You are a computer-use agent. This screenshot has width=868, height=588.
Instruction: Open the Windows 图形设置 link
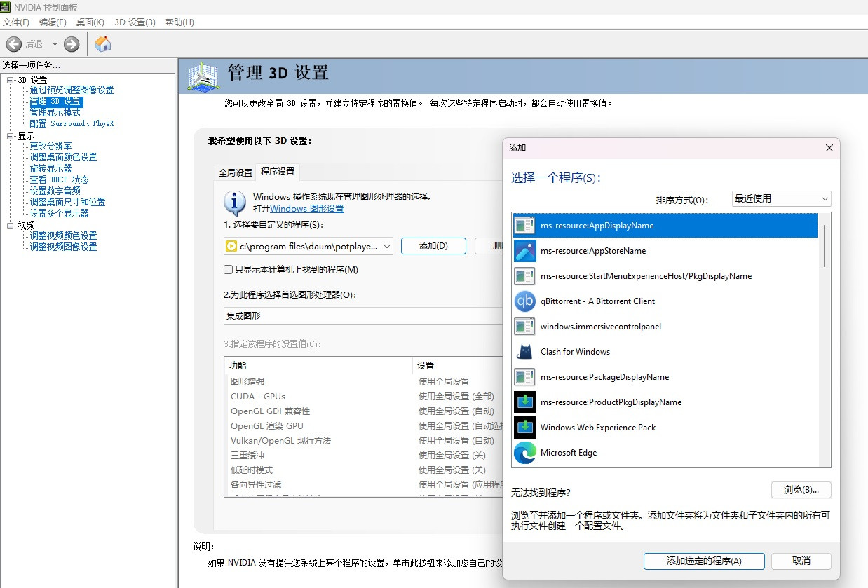306,209
